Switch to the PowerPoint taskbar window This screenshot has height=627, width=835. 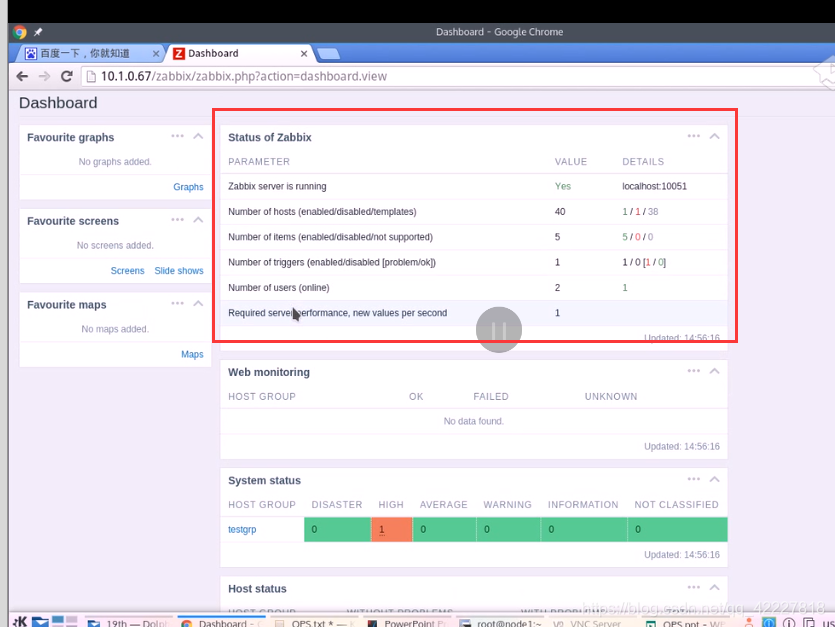point(409,623)
